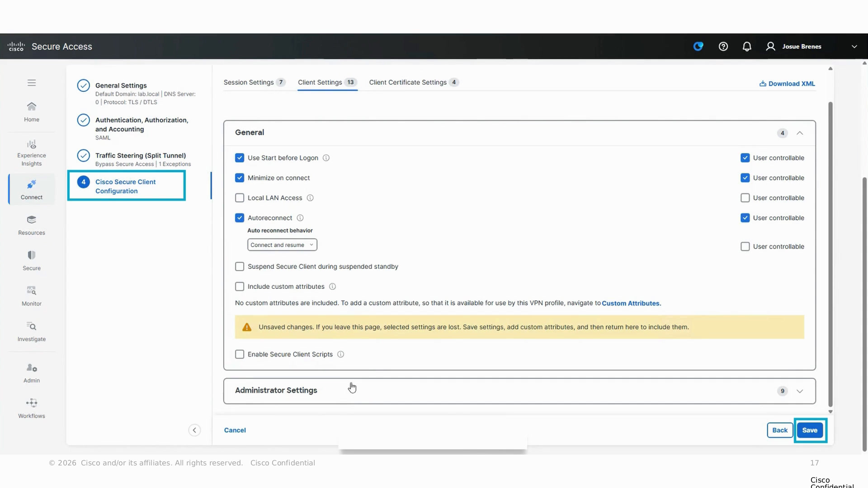Screen dimensions: 868x488
Task: Switch to Session Settings tab
Action: 254,82
